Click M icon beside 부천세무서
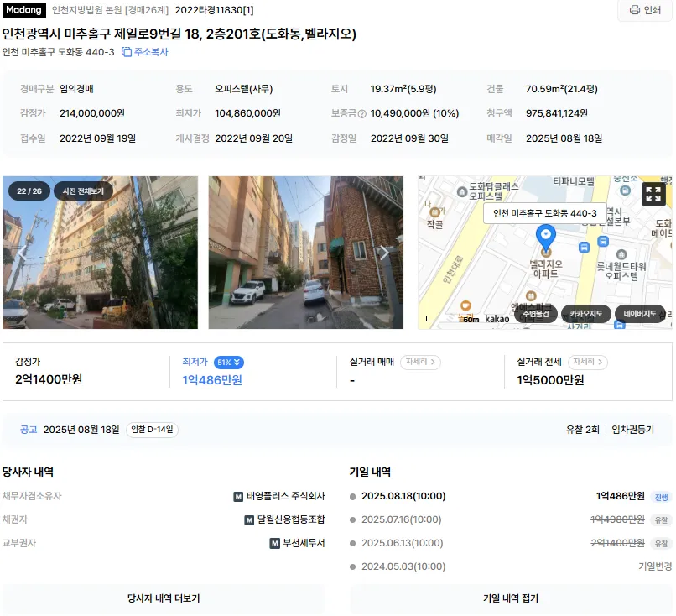The image size is (676, 616). (274, 544)
